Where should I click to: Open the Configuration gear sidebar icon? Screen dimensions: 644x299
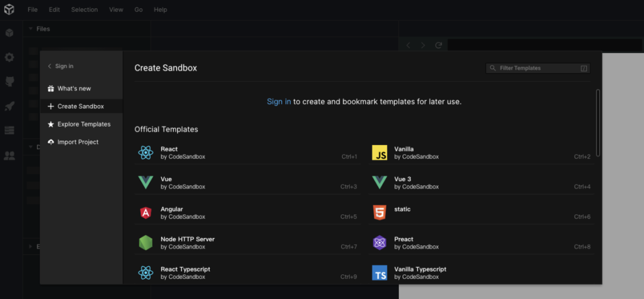(9, 57)
